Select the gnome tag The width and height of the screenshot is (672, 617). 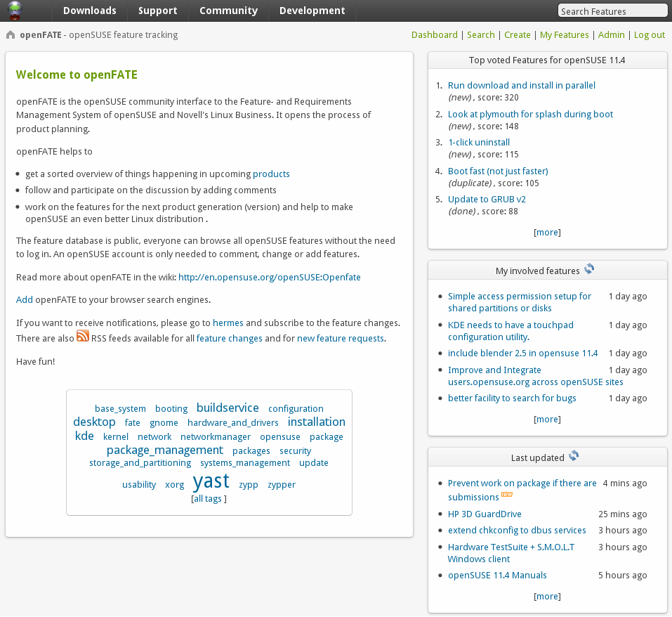coord(164,423)
